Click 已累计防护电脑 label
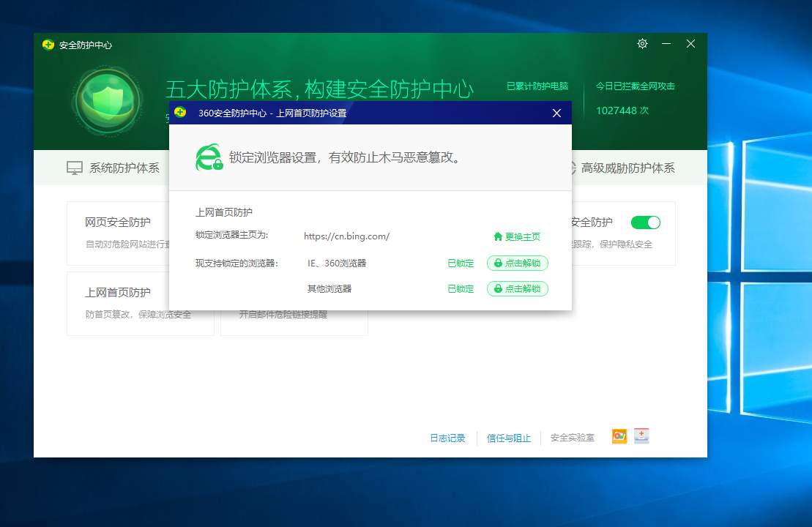The image size is (812, 527). (537, 86)
